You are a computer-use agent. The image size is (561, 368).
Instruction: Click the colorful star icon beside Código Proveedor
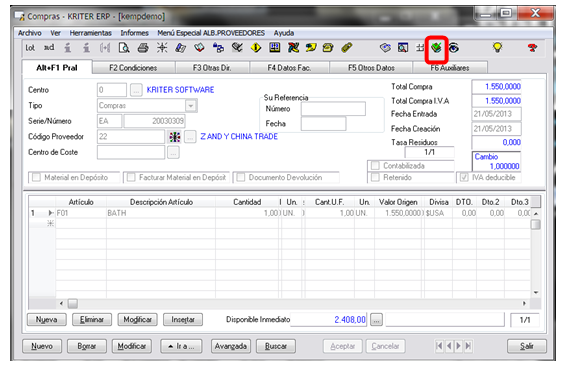[175, 137]
